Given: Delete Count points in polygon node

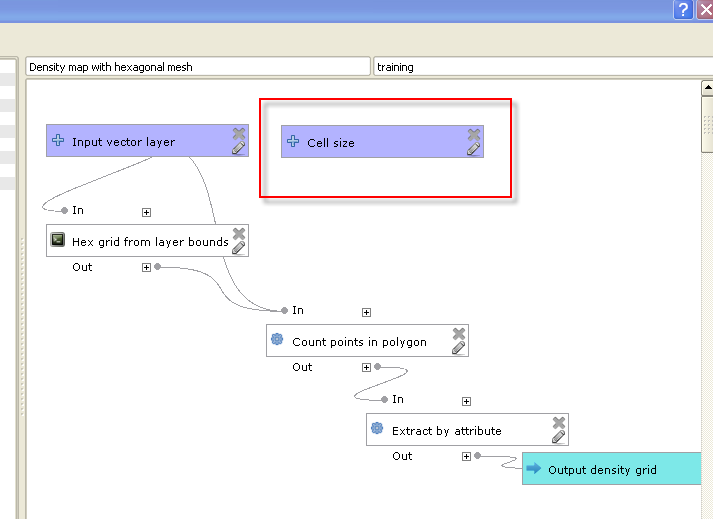Looking at the screenshot, I should click(459, 334).
